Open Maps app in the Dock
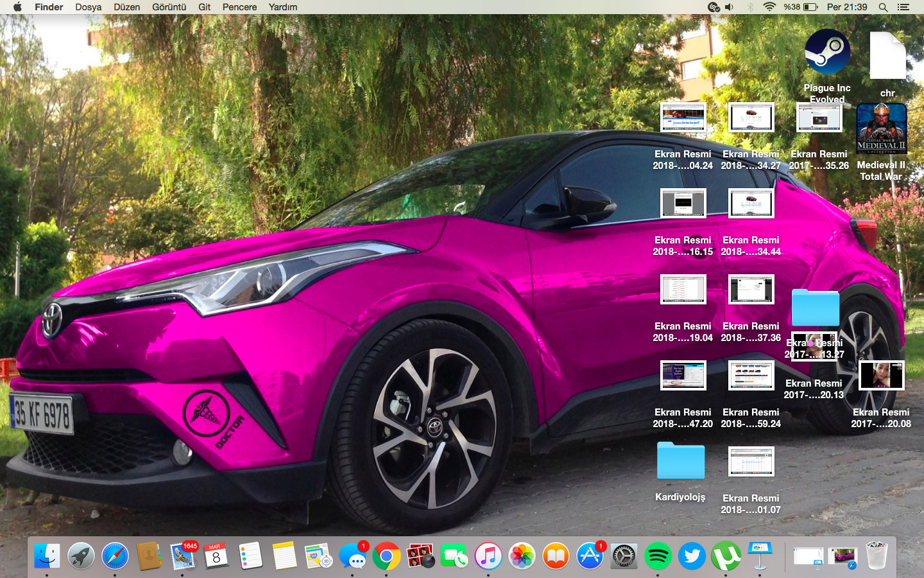Image resolution: width=924 pixels, height=578 pixels. pos(318,556)
